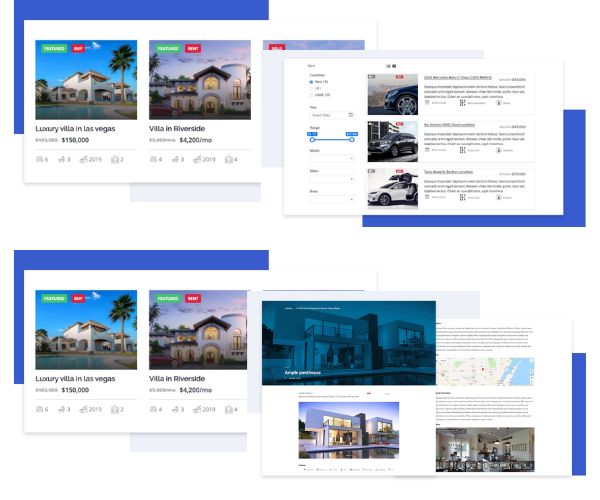Click transmission icon on Mercedes-Benz listing
The height and width of the screenshot is (500, 600).
click(x=463, y=102)
